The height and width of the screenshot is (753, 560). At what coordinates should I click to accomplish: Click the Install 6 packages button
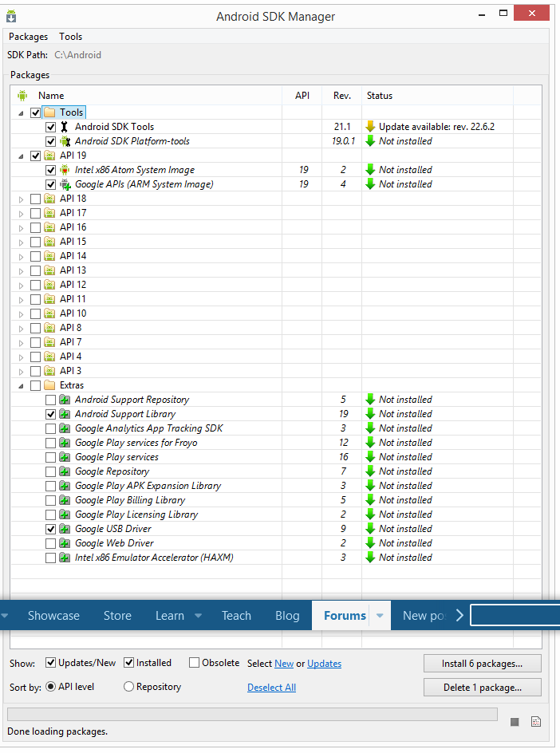pyautogui.click(x=482, y=663)
